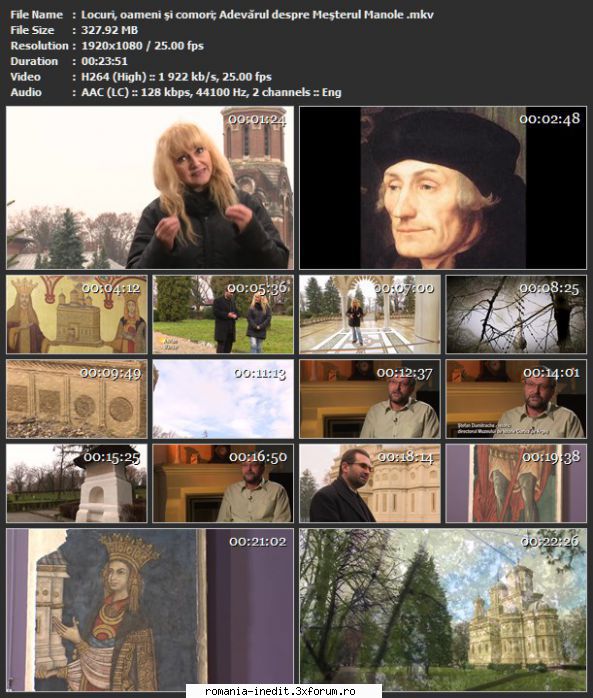Click the bare branches thumbnail at 00:08:25
This screenshot has height=698, width=593.
pos(516,314)
